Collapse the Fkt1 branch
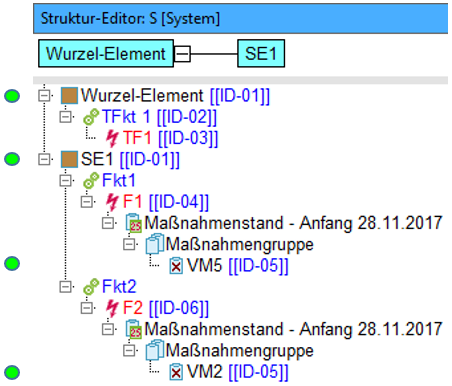The width and height of the screenshot is (452, 386). pyautogui.click(x=65, y=181)
